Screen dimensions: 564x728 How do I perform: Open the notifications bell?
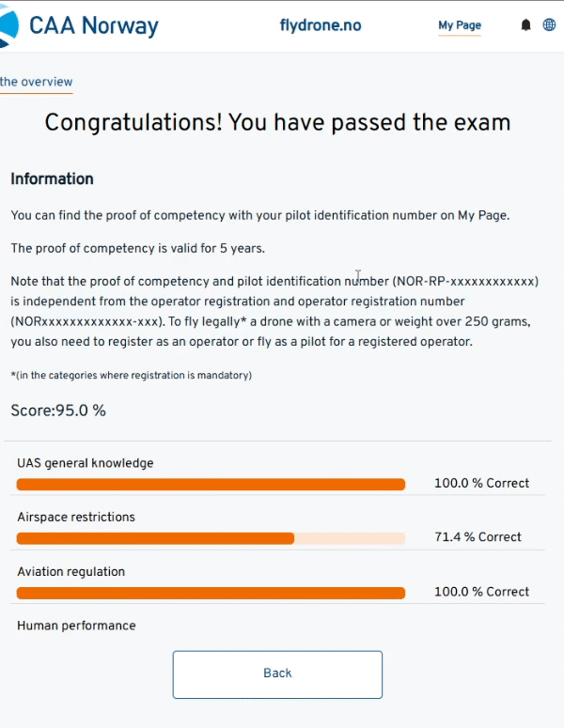(x=525, y=25)
